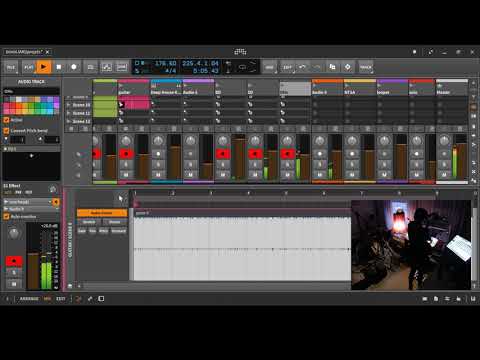Viewport: 480px width, 360px height.
Task: Solo the guitar track
Action: coord(126,164)
